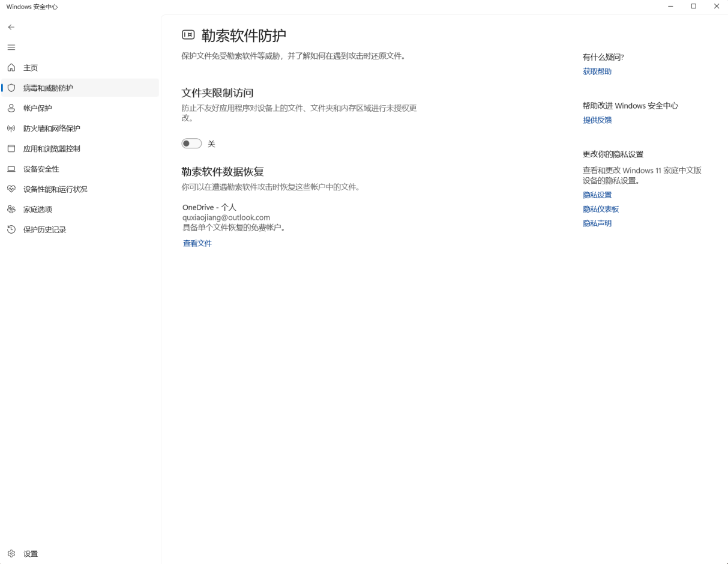Maximize the Windows 安全中心 window
This screenshot has height=564, width=728.
pyautogui.click(x=694, y=7)
